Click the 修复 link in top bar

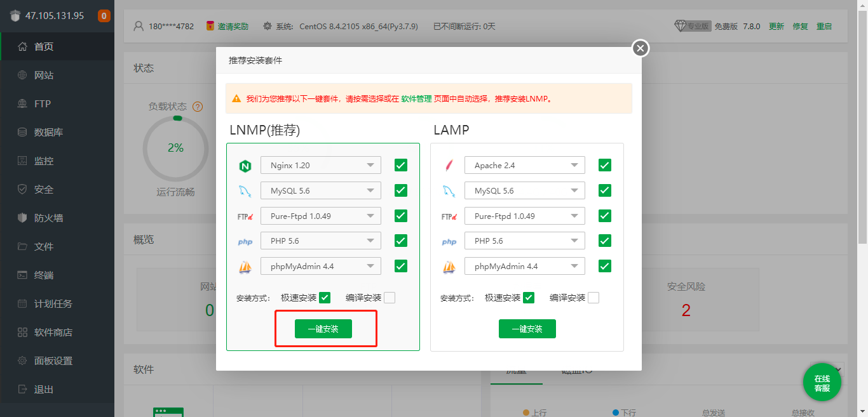click(x=801, y=26)
